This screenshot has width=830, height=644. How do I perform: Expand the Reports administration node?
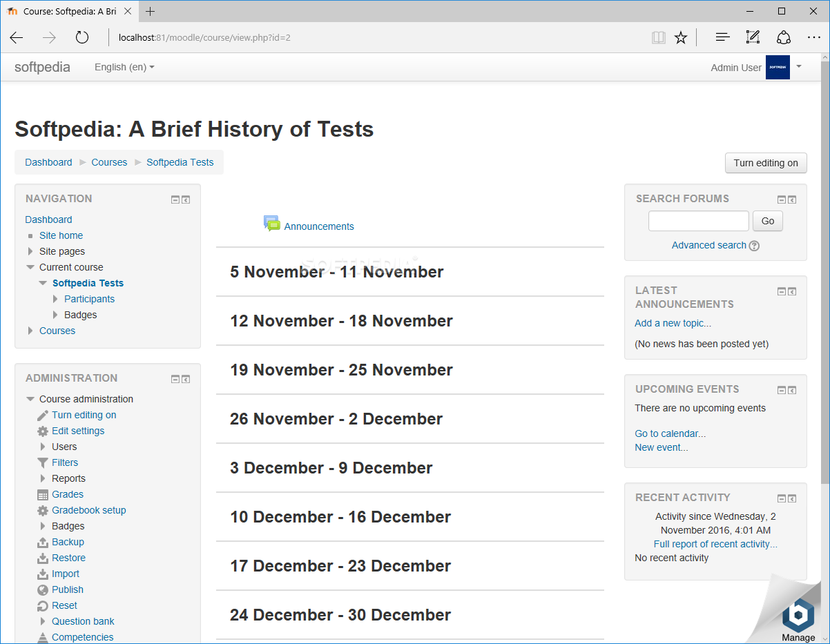point(43,478)
